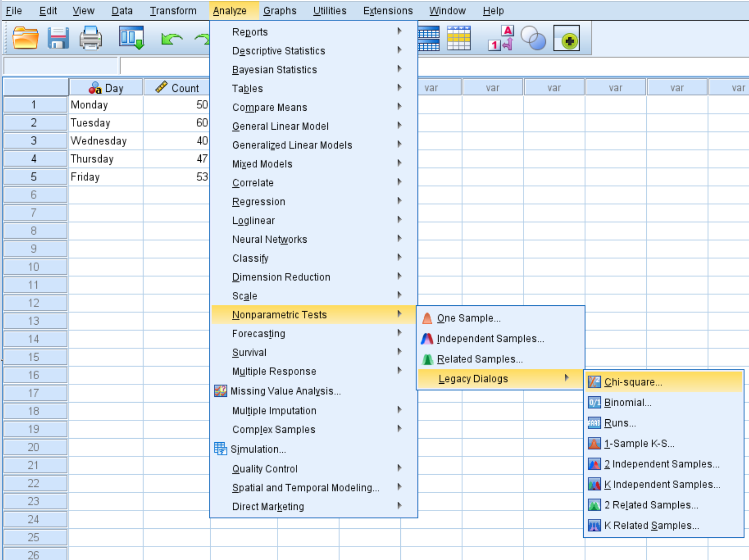Select row number 10 header

tap(35, 267)
